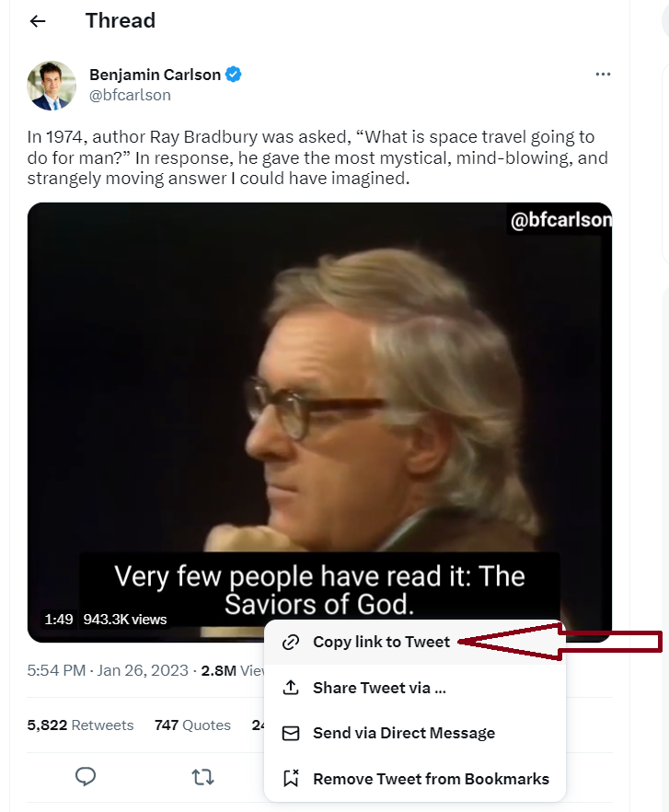The image size is (669, 812).
Task: Click the envelope direct message icon
Action: coord(291,733)
